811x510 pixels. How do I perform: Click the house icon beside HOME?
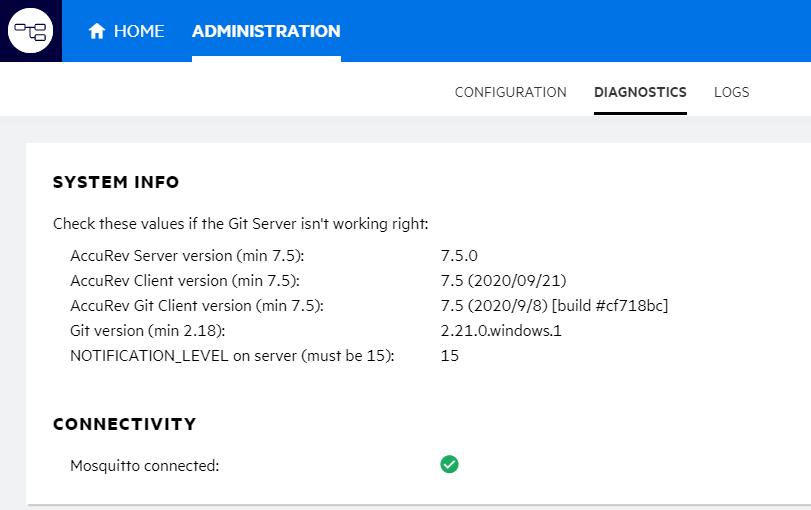click(x=97, y=32)
